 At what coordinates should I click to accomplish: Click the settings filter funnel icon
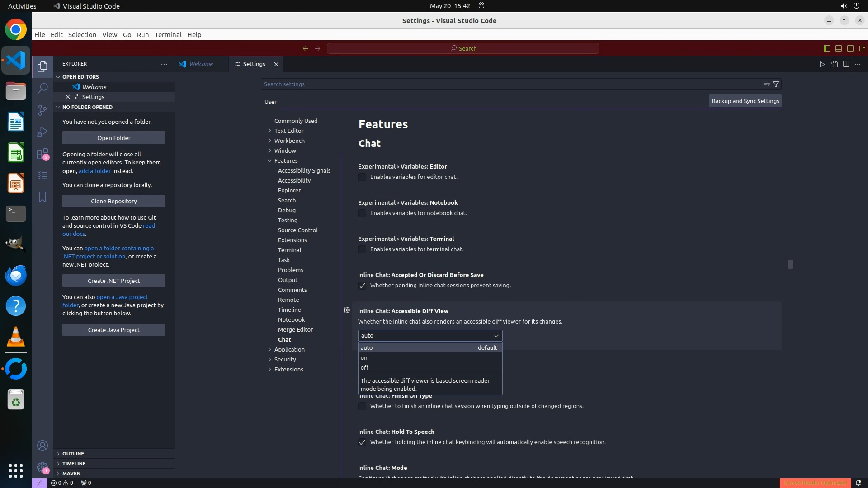[x=776, y=84]
